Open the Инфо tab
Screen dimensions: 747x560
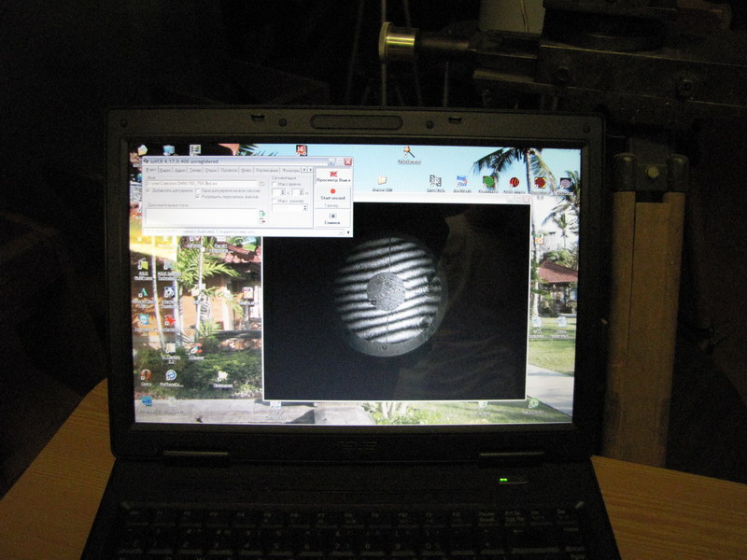coord(246,170)
